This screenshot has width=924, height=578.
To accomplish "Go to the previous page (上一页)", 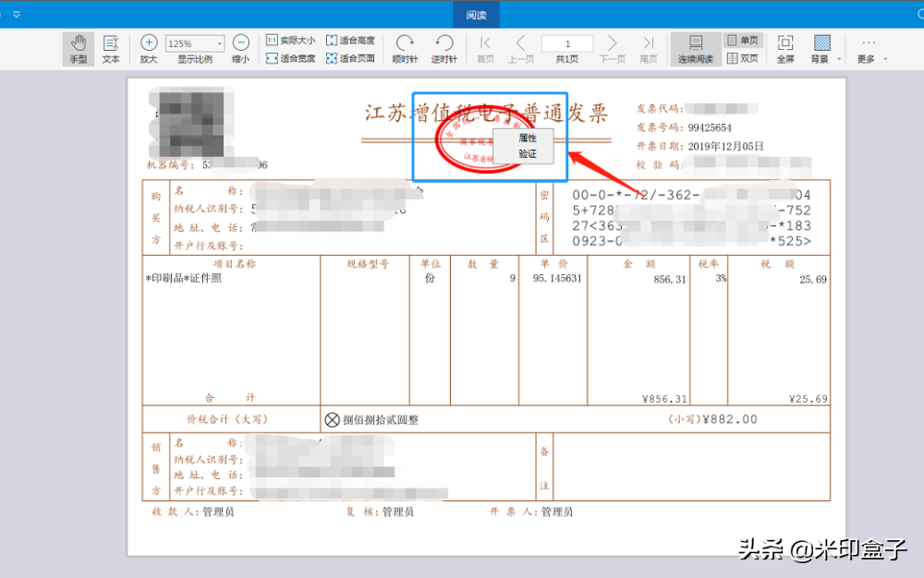I will coord(521,49).
